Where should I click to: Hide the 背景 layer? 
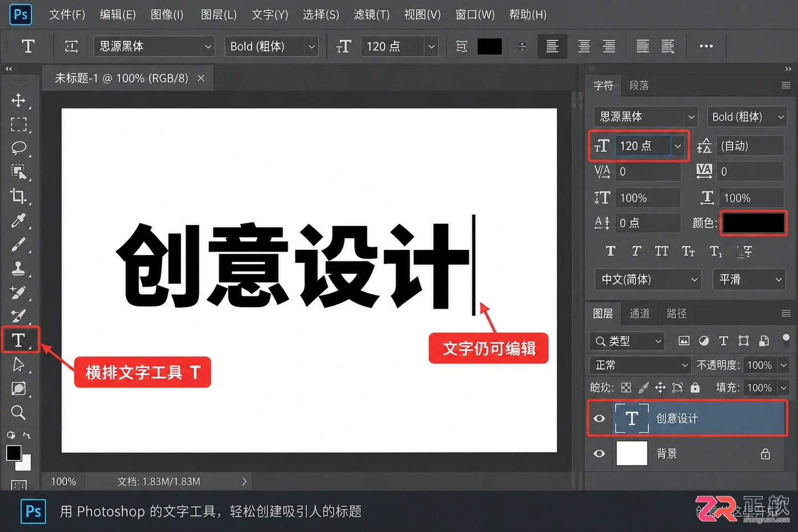click(599, 453)
